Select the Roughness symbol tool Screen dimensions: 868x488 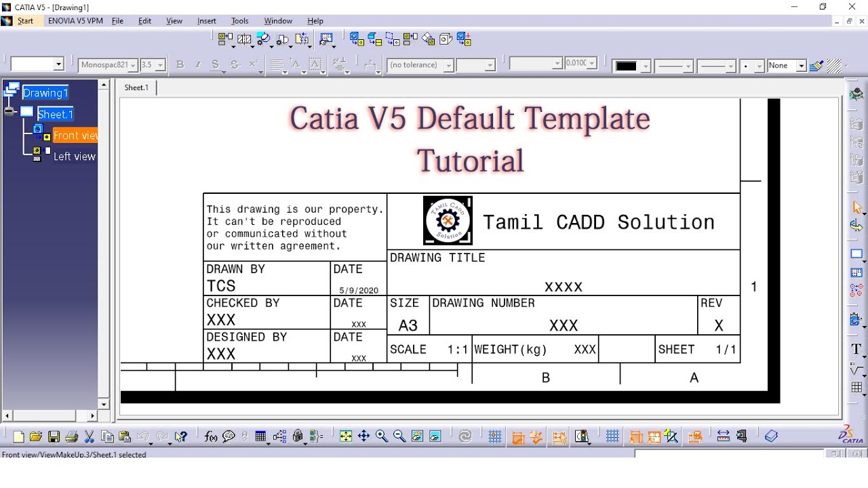point(857,369)
